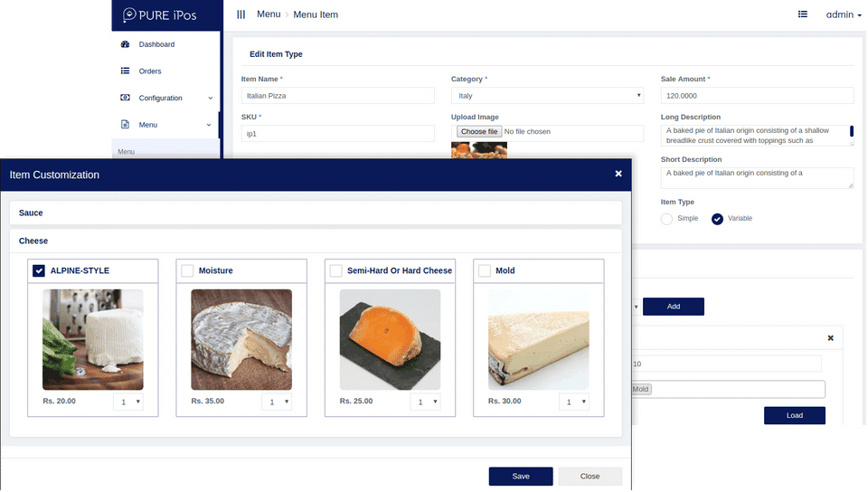Expand the Sauce section
The image size is (868, 492).
[x=316, y=213]
